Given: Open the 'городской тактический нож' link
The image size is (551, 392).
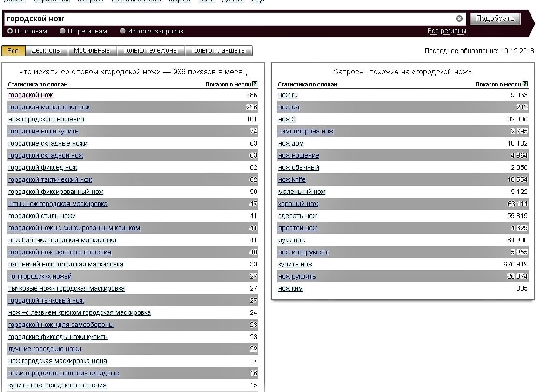Looking at the screenshot, I should (50, 180).
